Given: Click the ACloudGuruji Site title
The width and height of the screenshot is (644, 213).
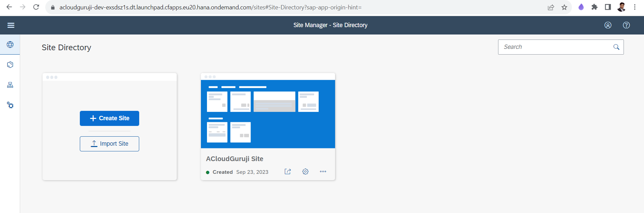Looking at the screenshot, I should tap(234, 159).
